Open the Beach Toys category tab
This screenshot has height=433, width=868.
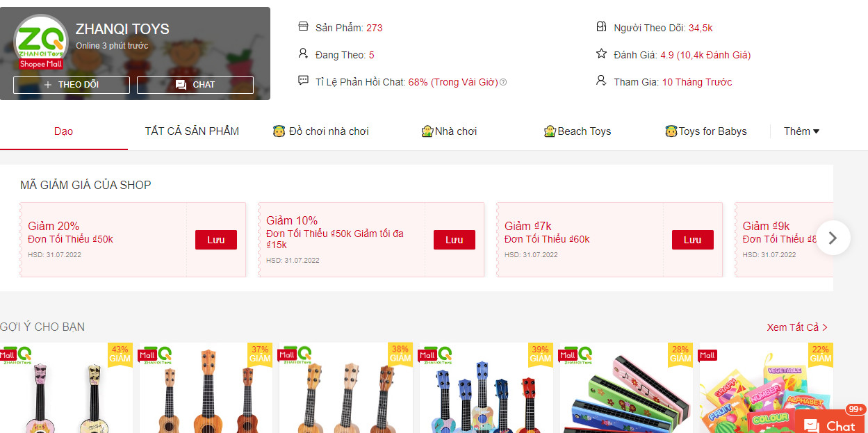point(578,131)
